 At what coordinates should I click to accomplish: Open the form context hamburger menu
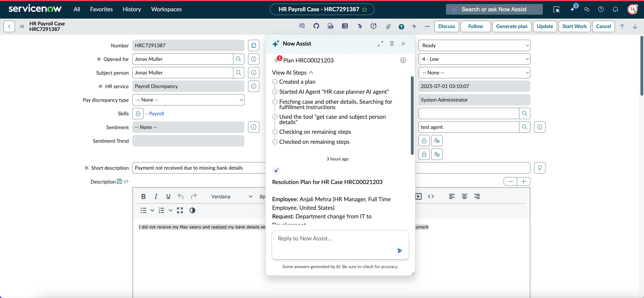tap(22, 26)
